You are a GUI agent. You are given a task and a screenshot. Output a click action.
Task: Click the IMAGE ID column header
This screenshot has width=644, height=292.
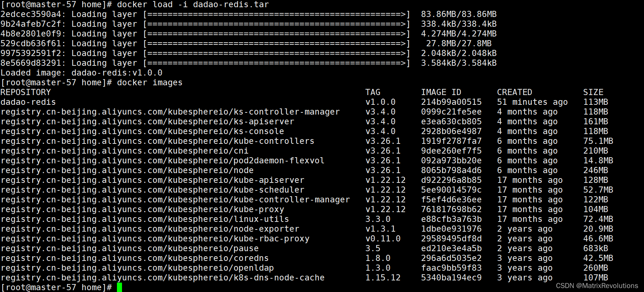441,93
